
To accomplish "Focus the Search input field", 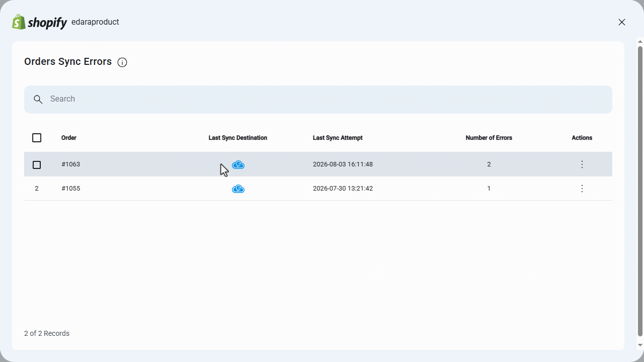I will click(318, 99).
